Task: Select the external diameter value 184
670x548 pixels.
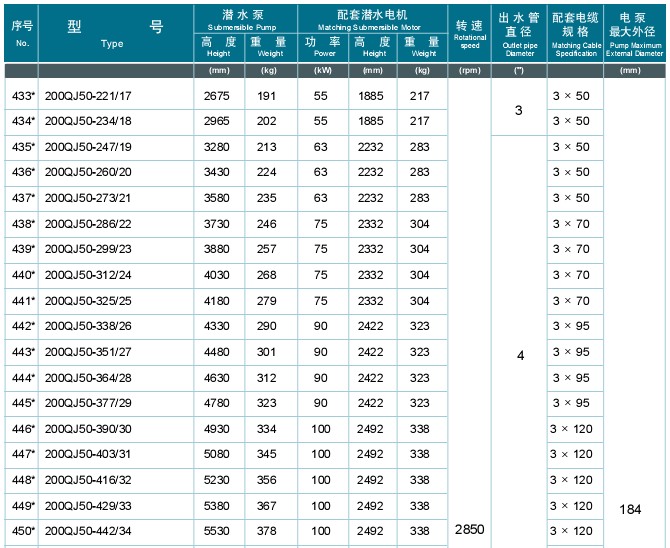Action: pyautogui.click(x=630, y=509)
